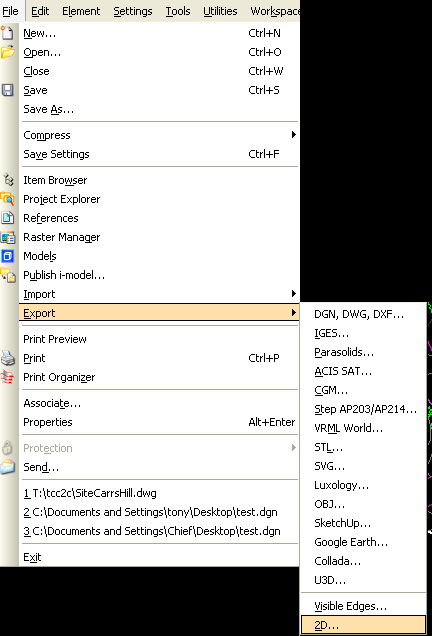
Task: Click the Print Organizer icon
Action: click(7, 377)
